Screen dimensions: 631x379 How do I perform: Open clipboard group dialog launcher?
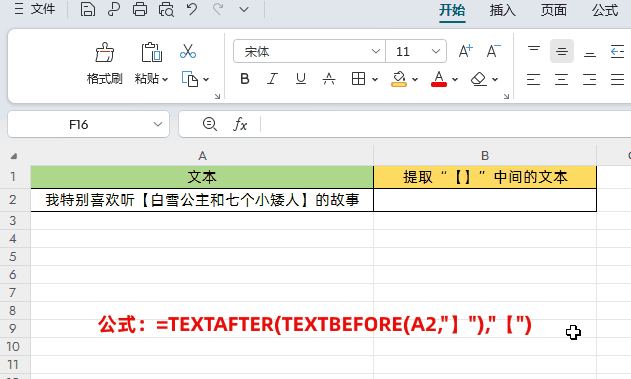pyautogui.click(x=217, y=96)
